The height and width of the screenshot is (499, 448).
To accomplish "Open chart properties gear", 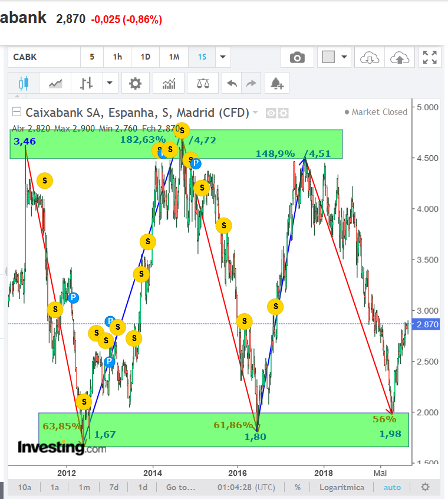I will pyautogui.click(x=136, y=83).
